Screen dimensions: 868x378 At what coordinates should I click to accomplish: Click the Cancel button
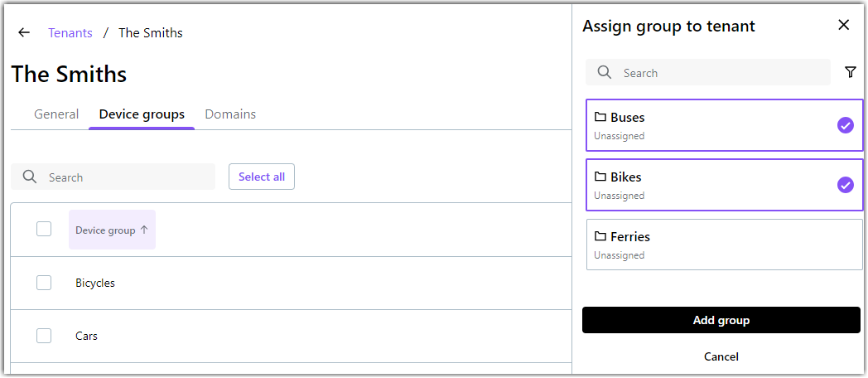(721, 356)
